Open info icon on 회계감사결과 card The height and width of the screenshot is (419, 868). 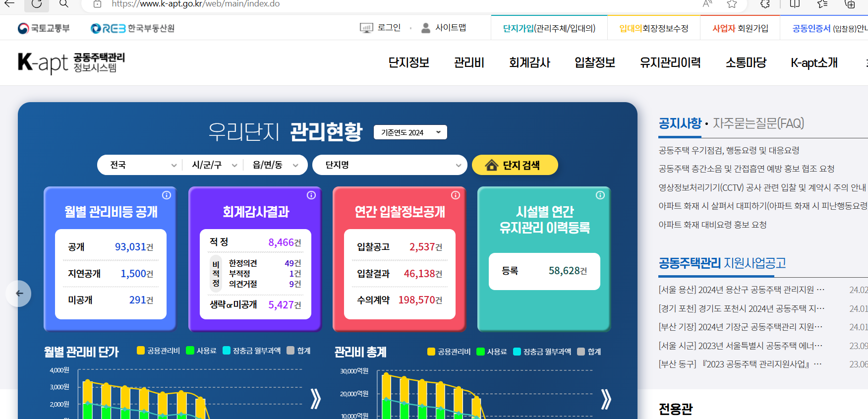coord(311,195)
